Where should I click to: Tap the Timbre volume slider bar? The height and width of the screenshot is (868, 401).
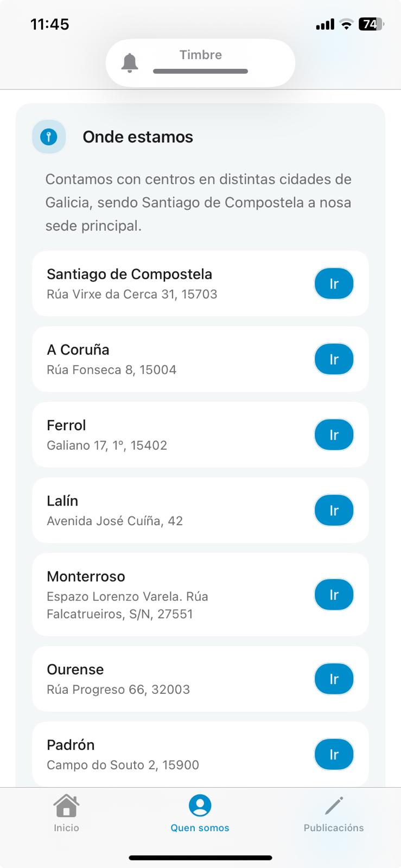pos(200,71)
